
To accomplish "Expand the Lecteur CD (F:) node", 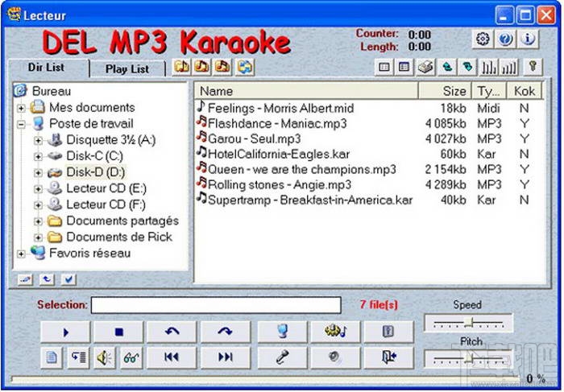I will [38, 205].
